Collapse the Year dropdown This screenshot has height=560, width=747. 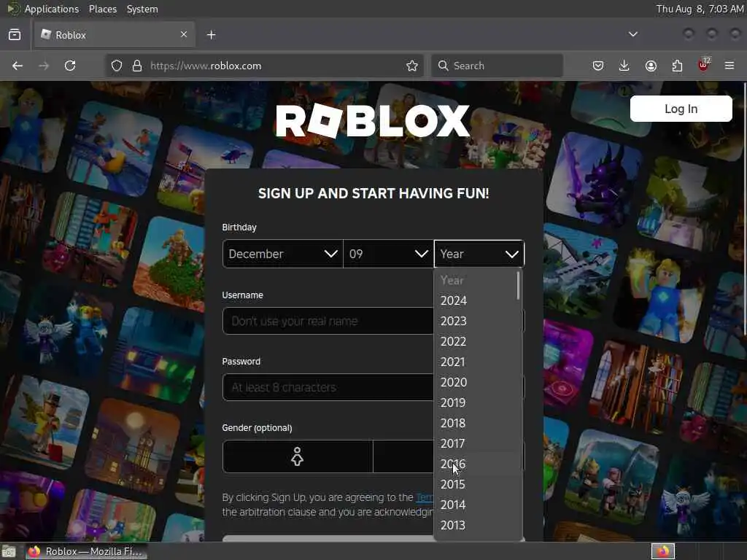tap(479, 254)
